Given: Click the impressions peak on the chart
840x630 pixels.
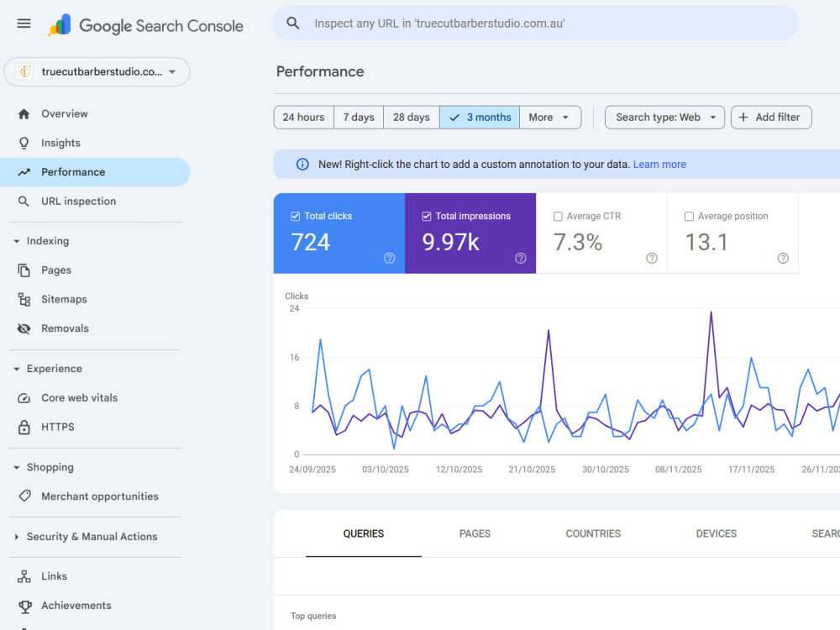Looking at the screenshot, I should (x=711, y=312).
